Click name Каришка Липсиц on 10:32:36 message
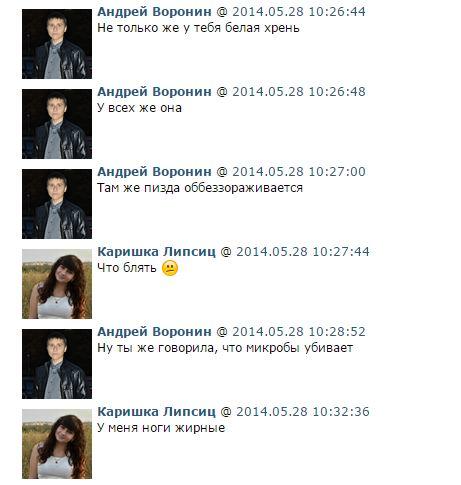 156,412
